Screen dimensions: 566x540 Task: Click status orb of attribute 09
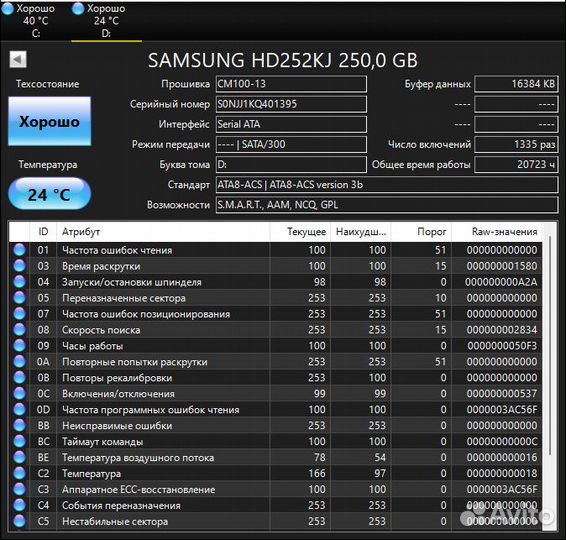19,345
